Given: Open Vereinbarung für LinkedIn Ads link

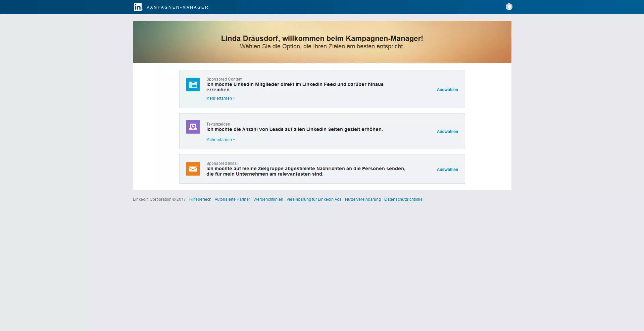Looking at the screenshot, I should tap(314, 199).
